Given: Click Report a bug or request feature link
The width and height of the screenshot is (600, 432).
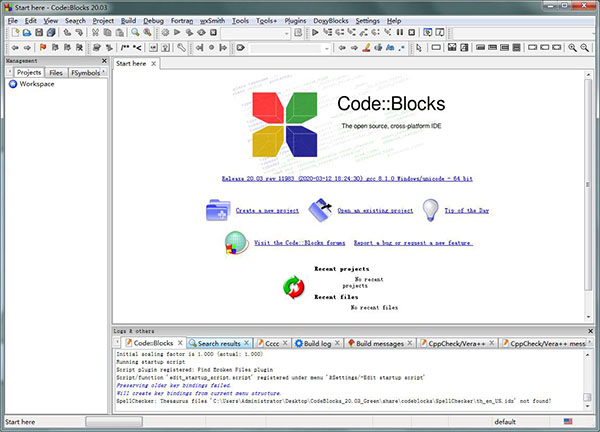Looking at the screenshot, I should pyautogui.click(x=413, y=243).
